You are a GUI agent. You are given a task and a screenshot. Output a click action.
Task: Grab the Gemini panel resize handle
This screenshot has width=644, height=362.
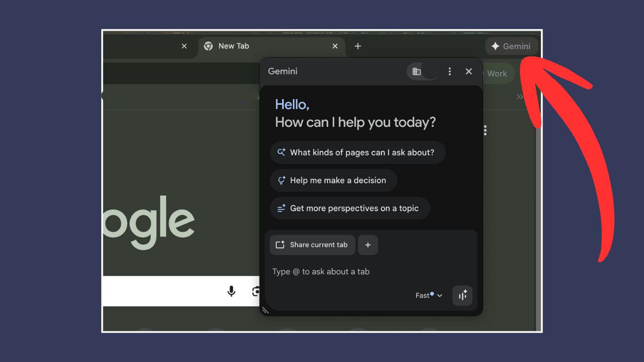[x=265, y=310]
